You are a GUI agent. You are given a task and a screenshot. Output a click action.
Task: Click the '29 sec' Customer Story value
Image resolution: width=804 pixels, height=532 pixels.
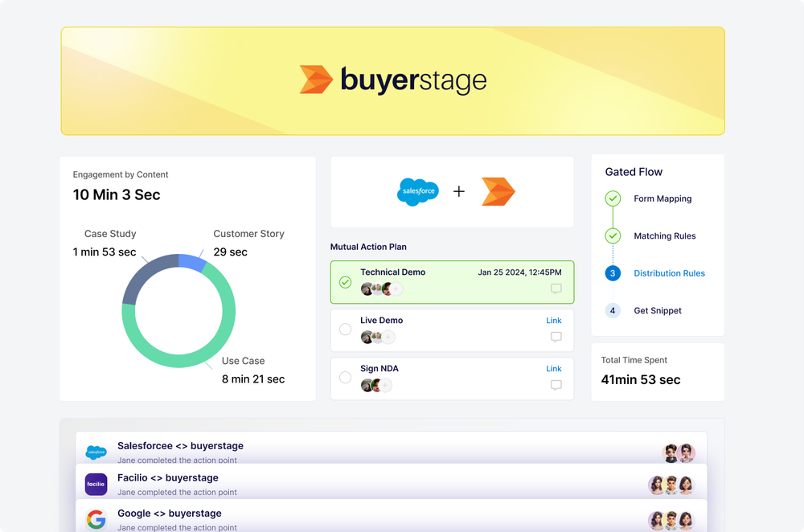coord(230,252)
